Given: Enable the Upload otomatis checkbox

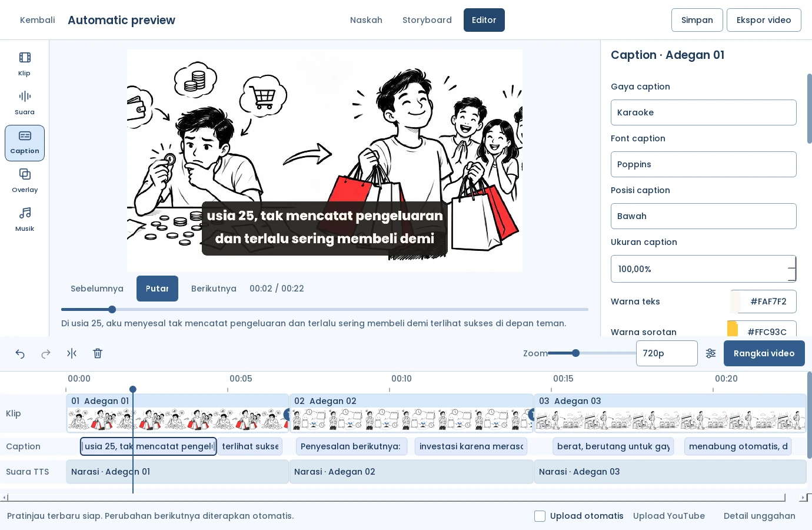Looking at the screenshot, I should (x=540, y=516).
